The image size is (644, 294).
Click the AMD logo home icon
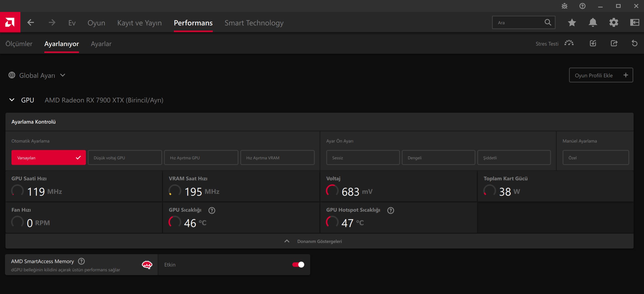tap(10, 22)
